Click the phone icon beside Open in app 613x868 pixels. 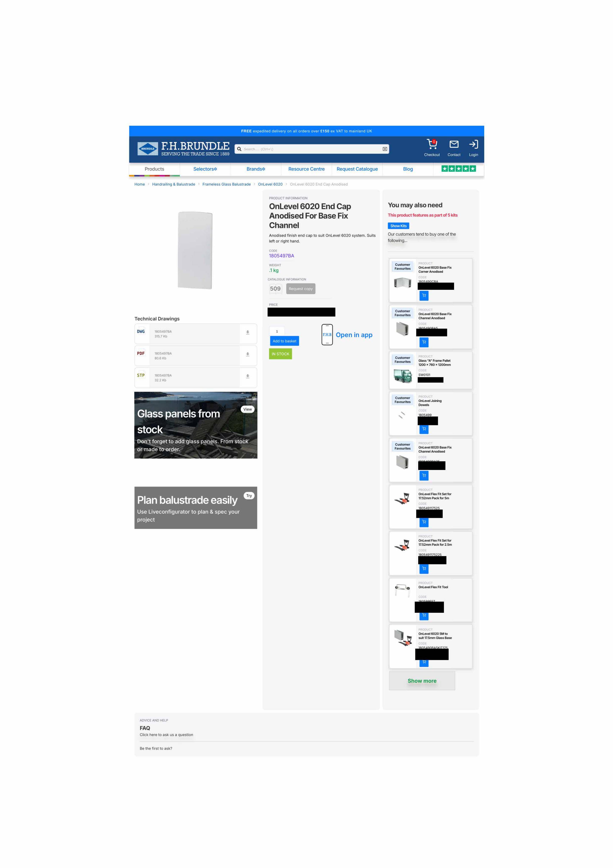pos(327,335)
